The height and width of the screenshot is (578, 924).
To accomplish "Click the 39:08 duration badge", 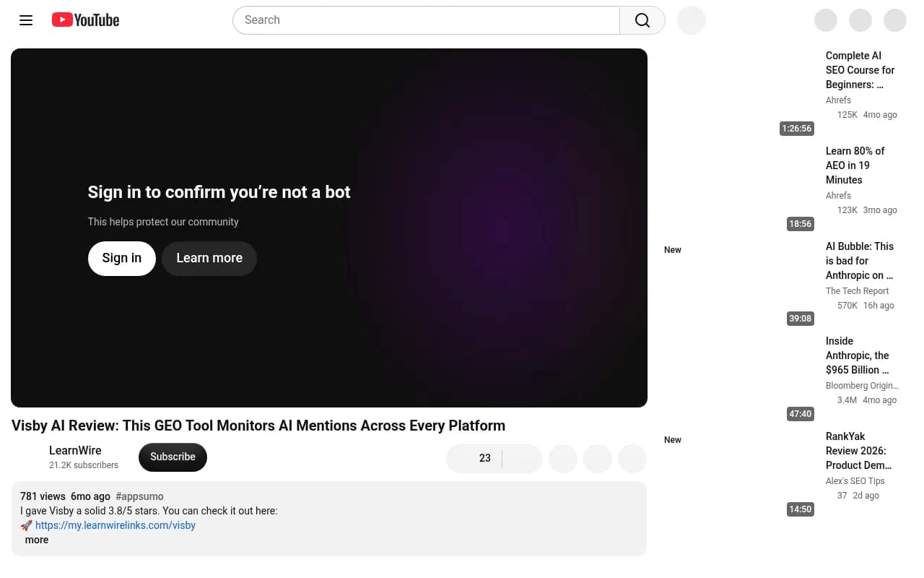I will [801, 319].
